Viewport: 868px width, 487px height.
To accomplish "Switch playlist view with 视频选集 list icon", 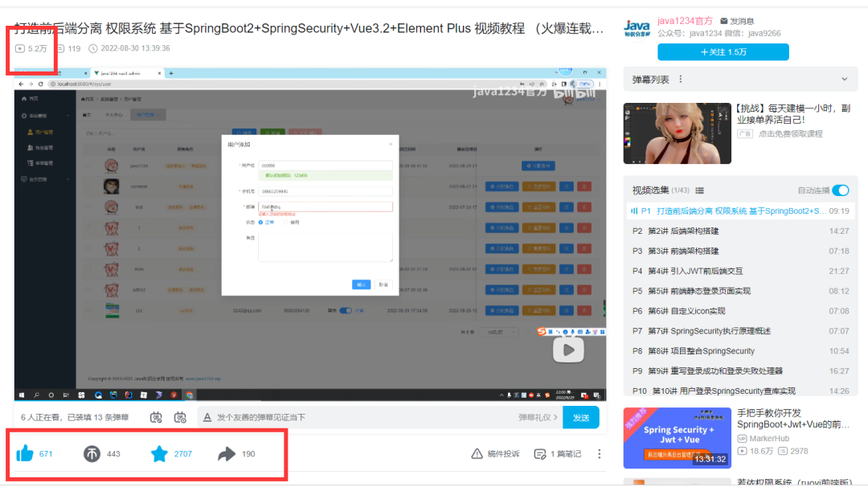I will (700, 190).
